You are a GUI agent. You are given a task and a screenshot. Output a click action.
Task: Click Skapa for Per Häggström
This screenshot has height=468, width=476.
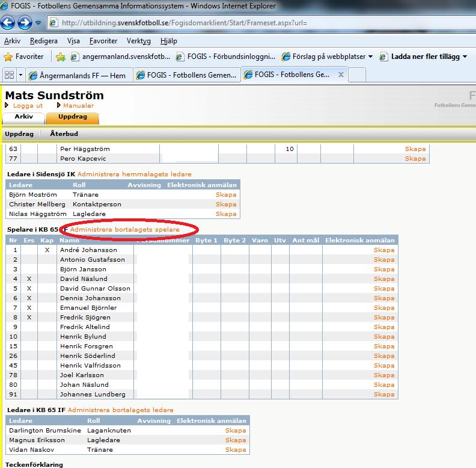(415, 149)
